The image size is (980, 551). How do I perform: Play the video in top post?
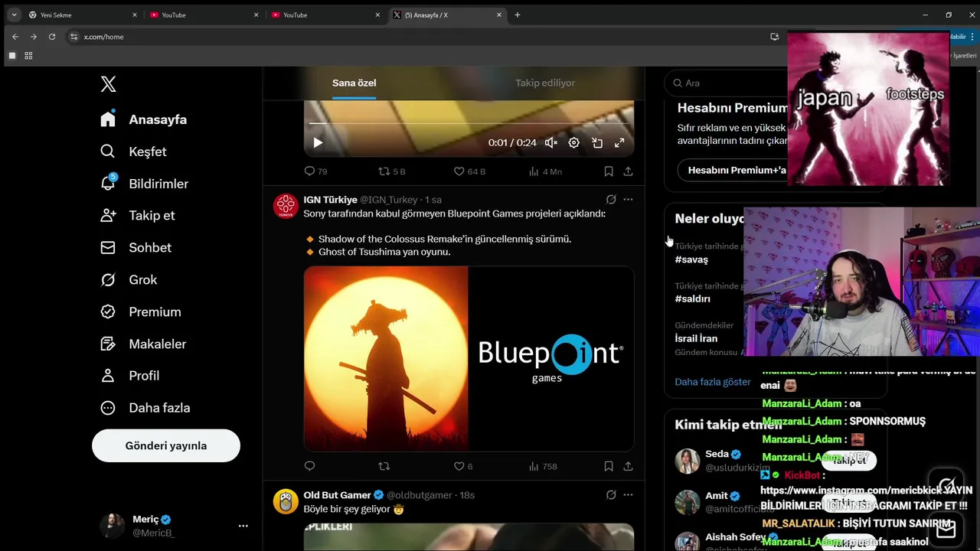(318, 142)
